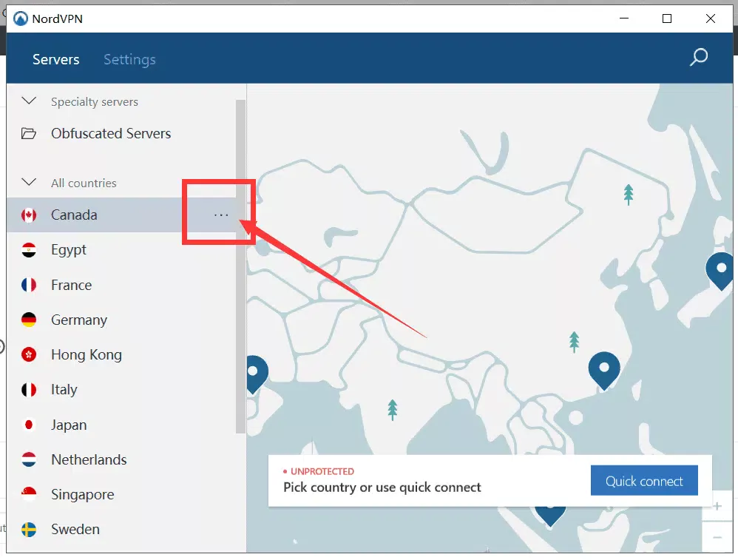Click the server list scrollbar
738x560 pixels.
click(240, 266)
